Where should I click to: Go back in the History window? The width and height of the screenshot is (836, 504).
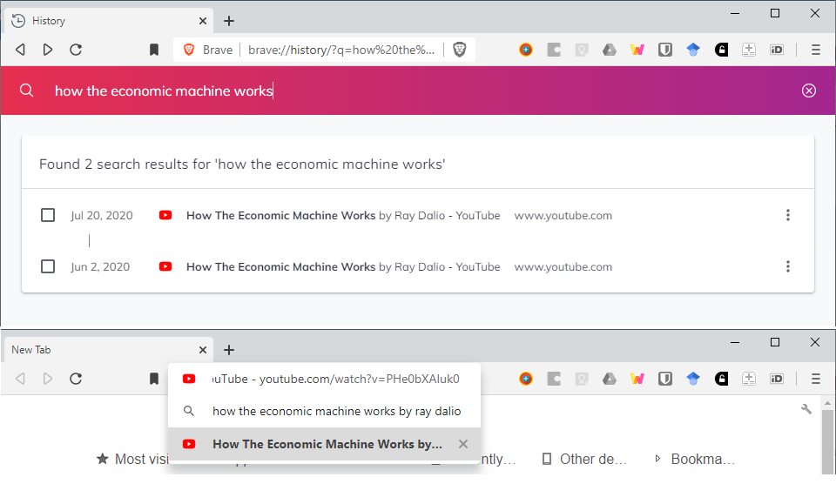(x=20, y=50)
